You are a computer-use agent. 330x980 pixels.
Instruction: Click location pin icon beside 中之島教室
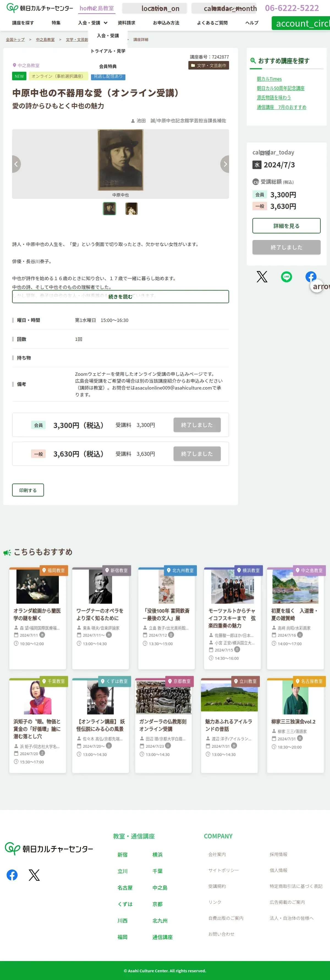15,65
